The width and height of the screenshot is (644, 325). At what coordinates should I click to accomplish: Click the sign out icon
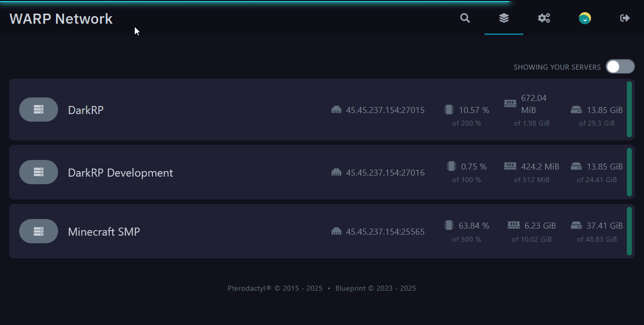click(625, 18)
